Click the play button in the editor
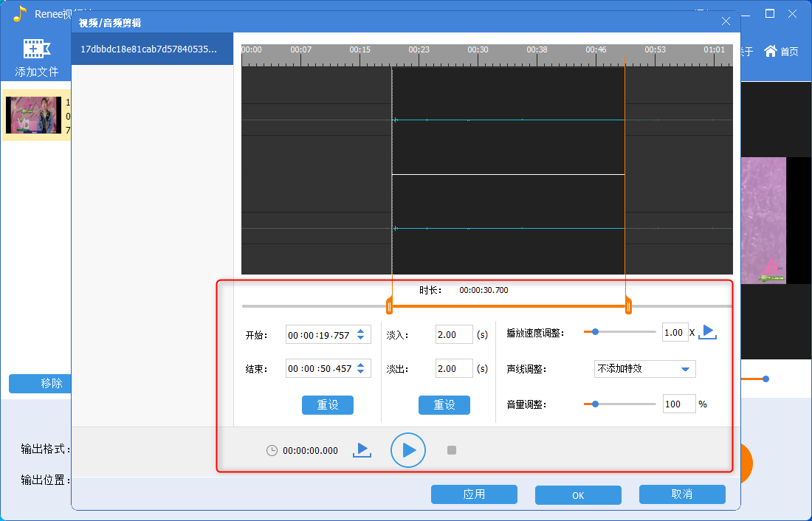 (x=408, y=450)
